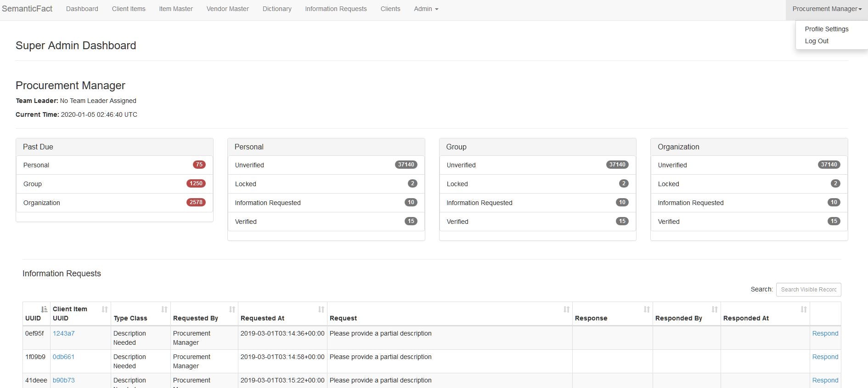The width and height of the screenshot is (868, 388).
Task: Open client item 0db661 link
Action: (63, 357)
